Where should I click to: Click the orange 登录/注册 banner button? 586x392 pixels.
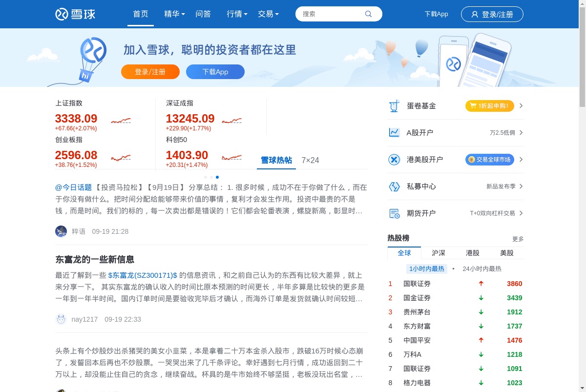coord(150,72)
